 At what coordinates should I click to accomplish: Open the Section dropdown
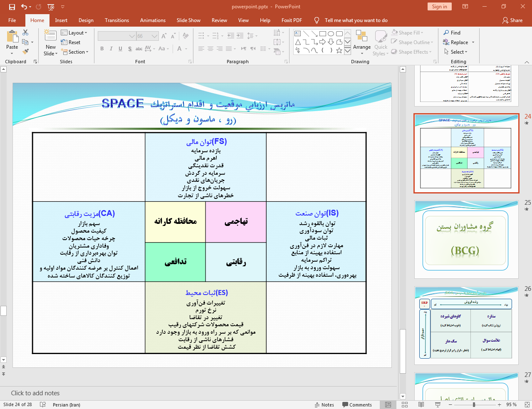[75, 52]
